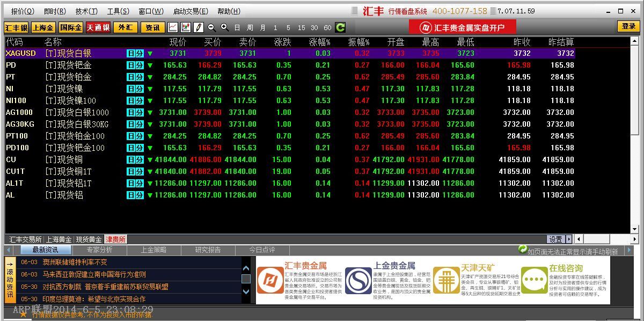Toggle the 日分 button for PD row

coord(135,65)
